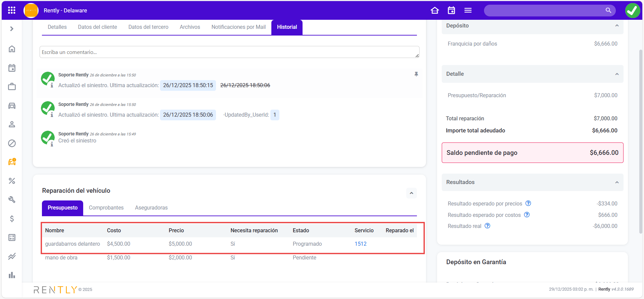Collapse the Detalle section
The width and height of the screenshot is (644, 299).
[x=616, y=74]
